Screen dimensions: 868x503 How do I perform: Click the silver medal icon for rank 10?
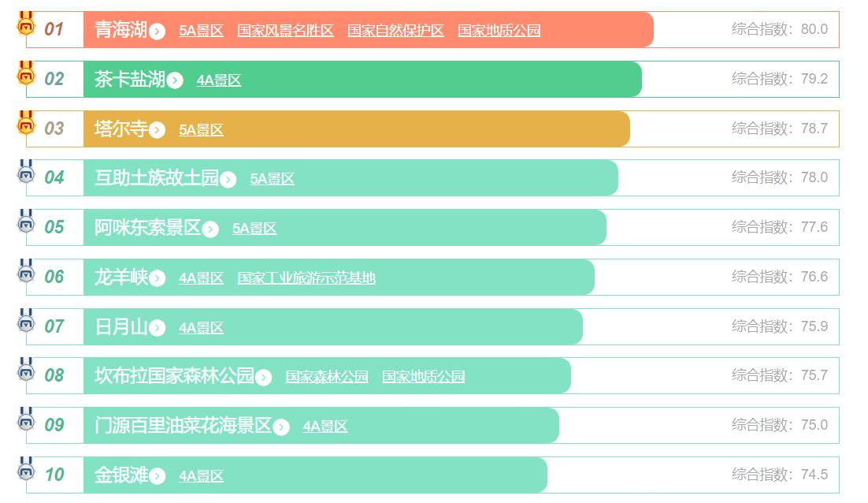(27, 470)
